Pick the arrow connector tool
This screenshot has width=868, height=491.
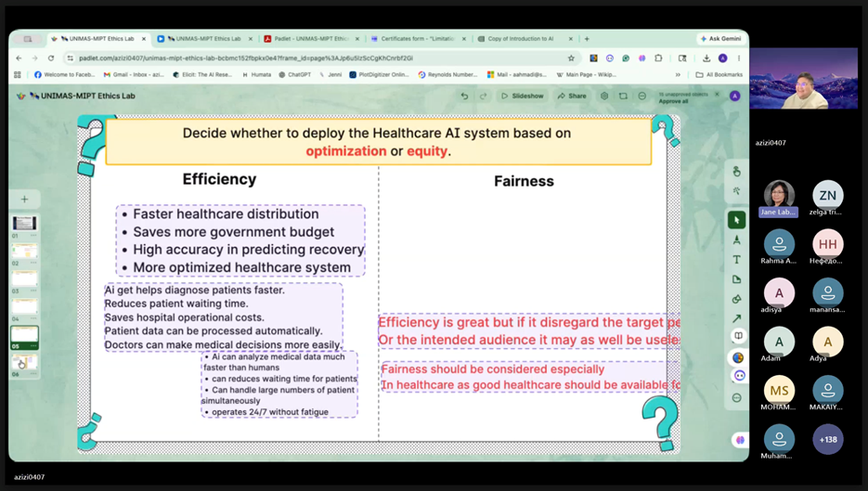click(736, 319)
